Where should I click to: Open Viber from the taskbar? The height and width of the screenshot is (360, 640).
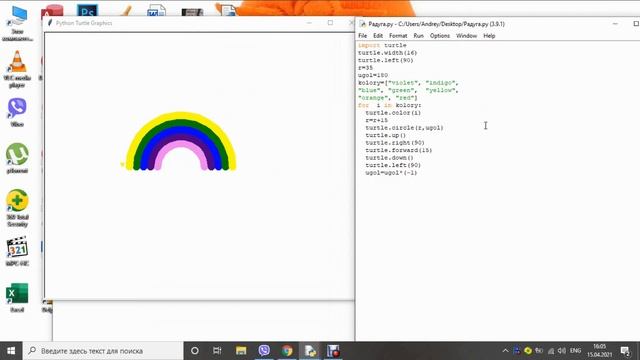(264, 351)
